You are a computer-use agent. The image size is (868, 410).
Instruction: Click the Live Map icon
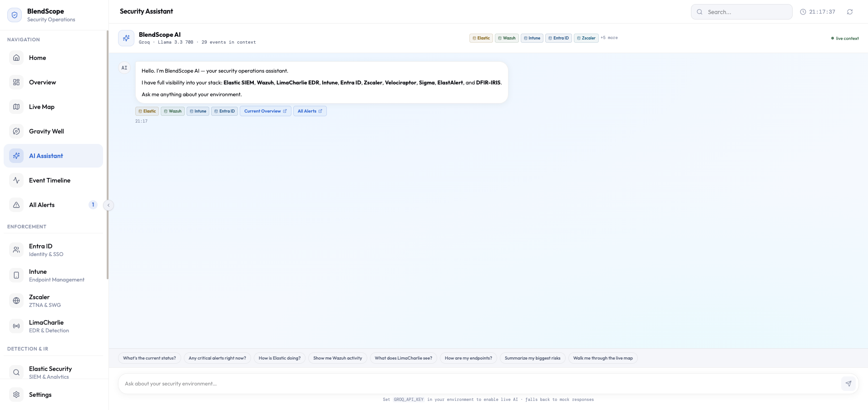tap(16, 107)
